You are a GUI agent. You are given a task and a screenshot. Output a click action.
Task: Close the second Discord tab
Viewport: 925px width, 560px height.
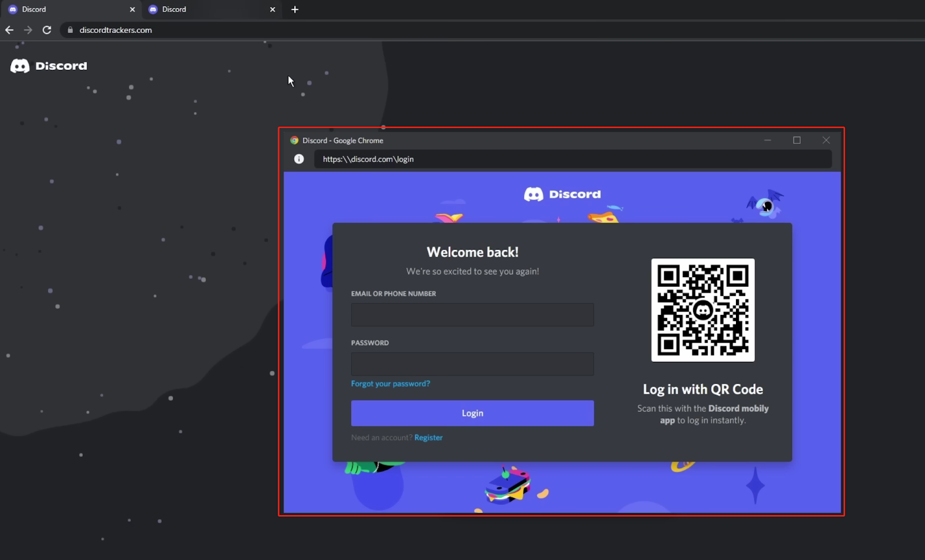pos(273,9)
